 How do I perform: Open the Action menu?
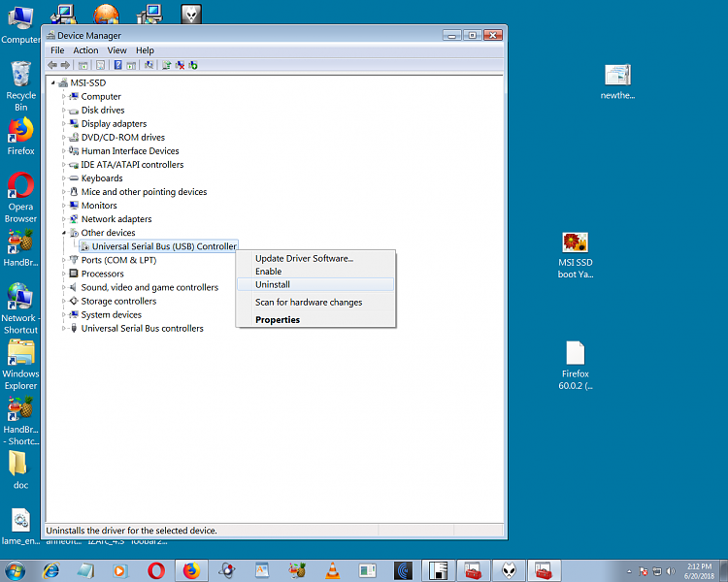click(x=85, y=50)
